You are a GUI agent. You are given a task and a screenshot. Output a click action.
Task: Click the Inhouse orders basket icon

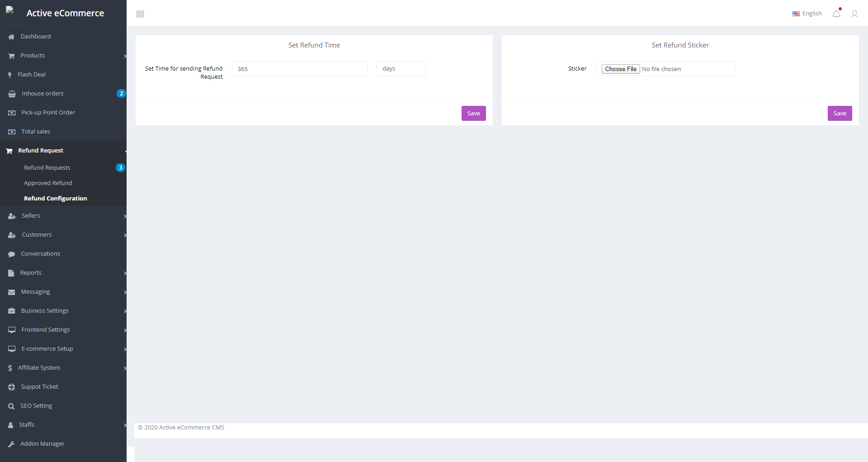[12, 94]
